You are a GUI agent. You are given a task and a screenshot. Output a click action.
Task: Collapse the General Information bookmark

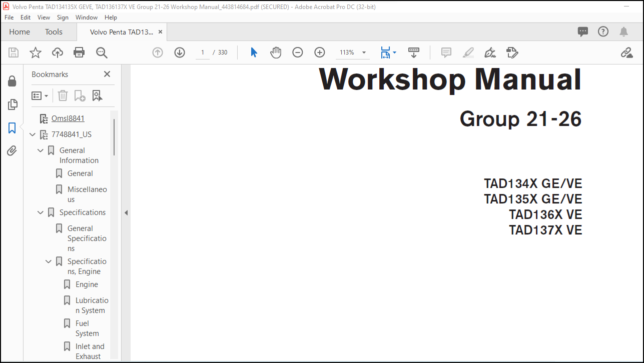pyautogui.click(x=41, y=150)
